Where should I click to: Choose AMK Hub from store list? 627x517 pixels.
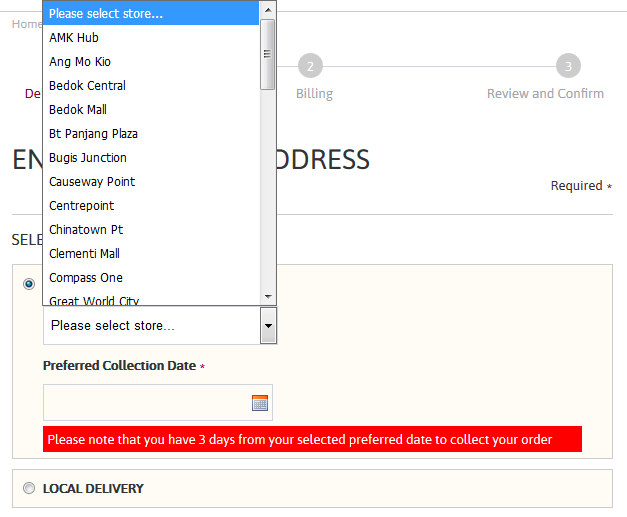(74, 38)
